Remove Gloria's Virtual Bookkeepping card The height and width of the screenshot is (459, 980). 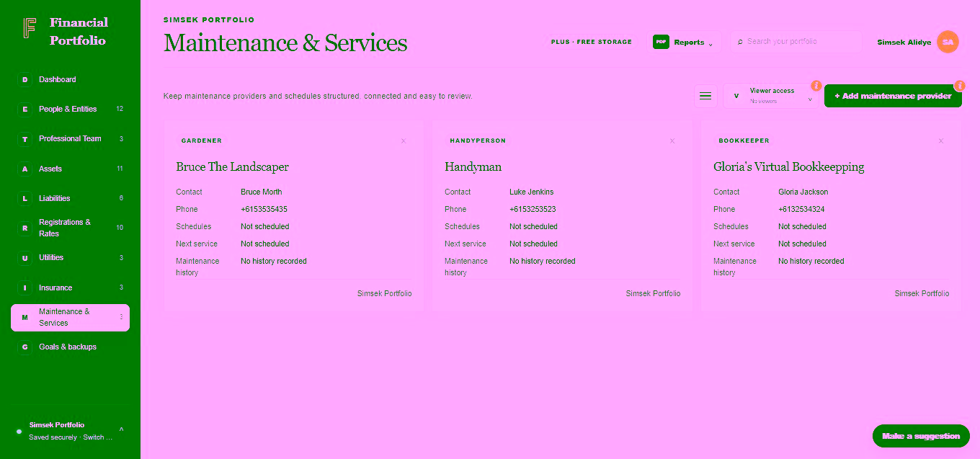point(941,141)
